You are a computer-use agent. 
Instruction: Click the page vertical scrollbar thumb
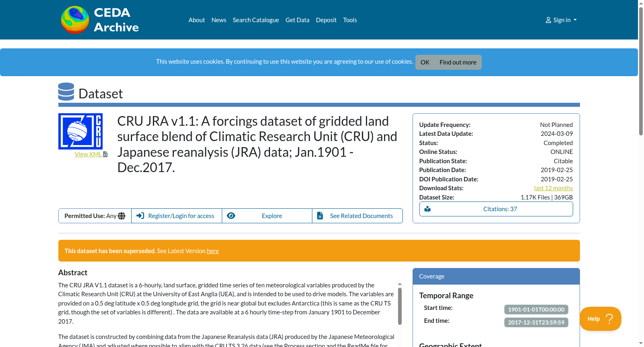641,71
